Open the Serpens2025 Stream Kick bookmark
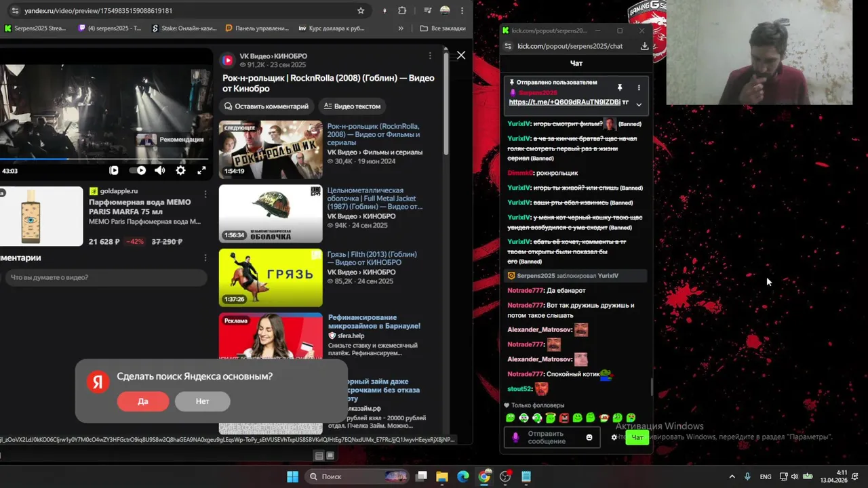Viewport: 868px width, 488px height. [35, 28]
